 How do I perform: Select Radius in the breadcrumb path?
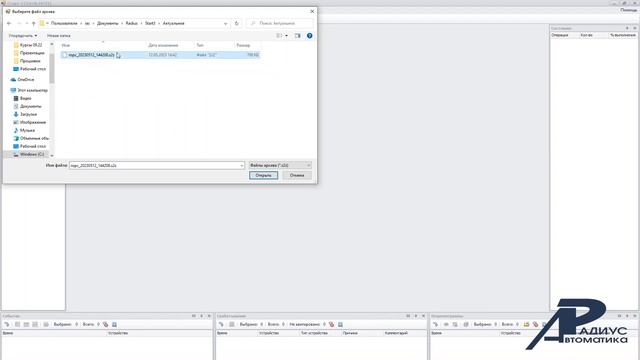tap(131, 24)
